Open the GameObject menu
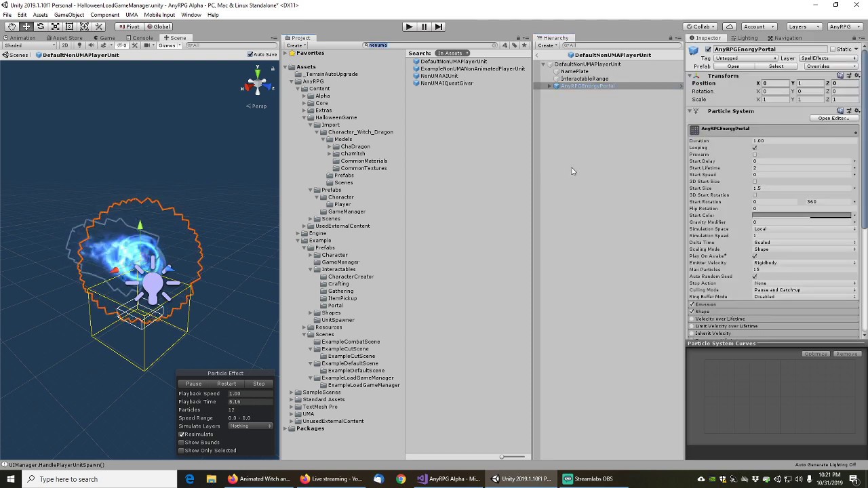Screen dimensions: 868x488 pyautogui.click(x=69, y=15)
